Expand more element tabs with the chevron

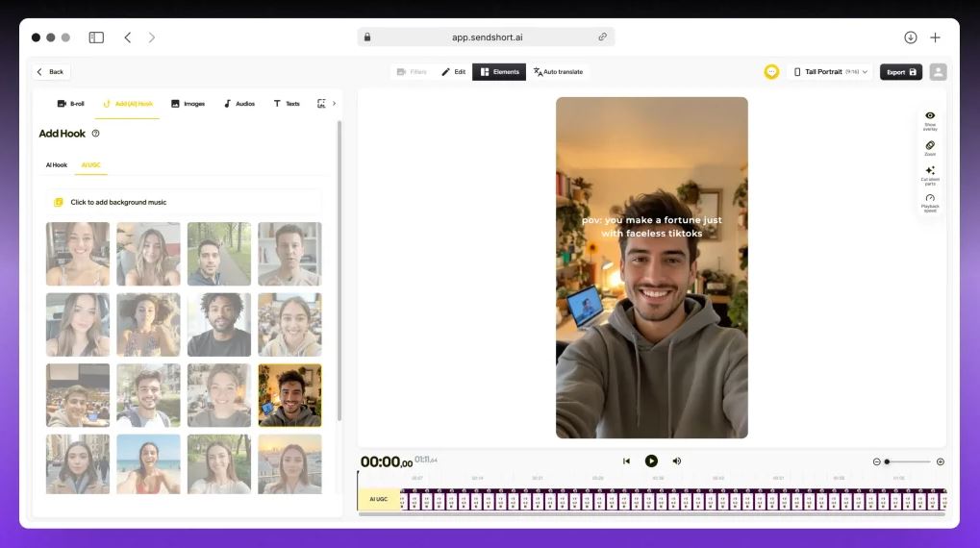click(x=335, y=104)
